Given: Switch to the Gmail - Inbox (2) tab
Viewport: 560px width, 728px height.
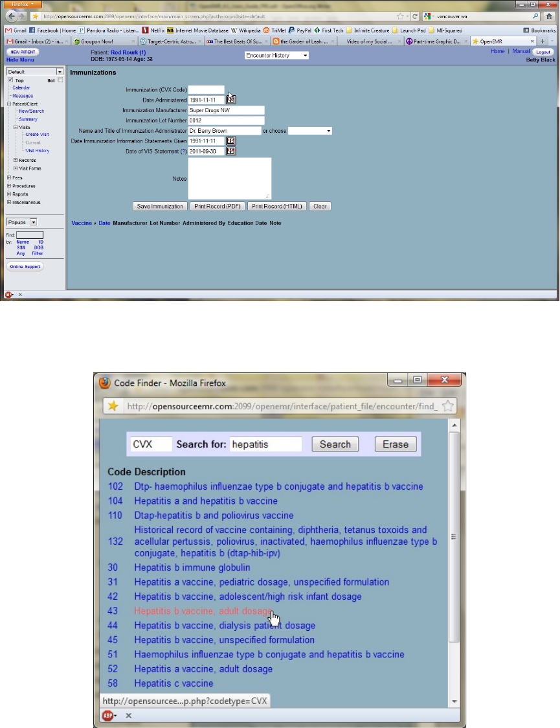Looking at the screenshot, I should [x=38, y=41].
